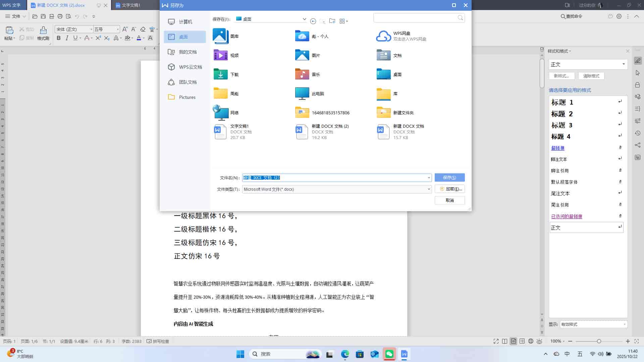Select the 新建文件夹 folder
The height and width of the screenshot is (362, 644).
pos(395,113)
